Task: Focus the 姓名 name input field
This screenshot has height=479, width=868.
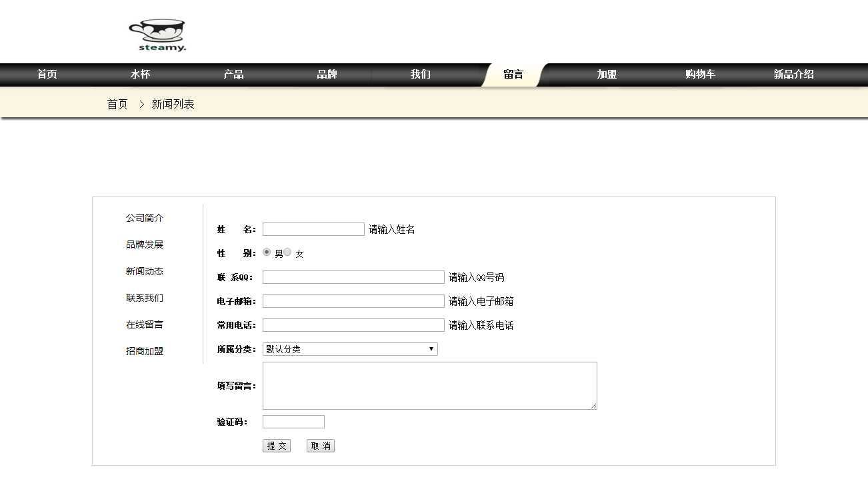Action: tap(313, 229)
